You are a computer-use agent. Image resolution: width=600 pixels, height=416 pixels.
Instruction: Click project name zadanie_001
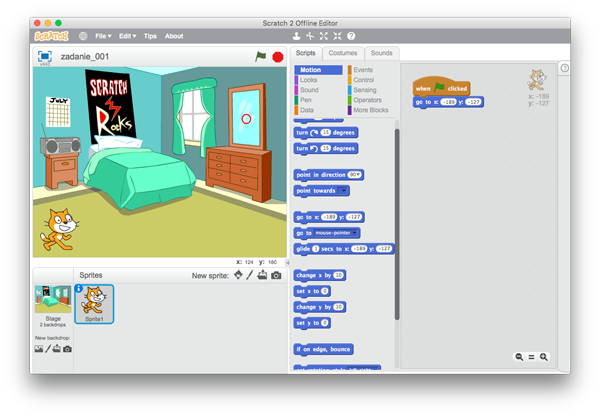tap(85, 57)
